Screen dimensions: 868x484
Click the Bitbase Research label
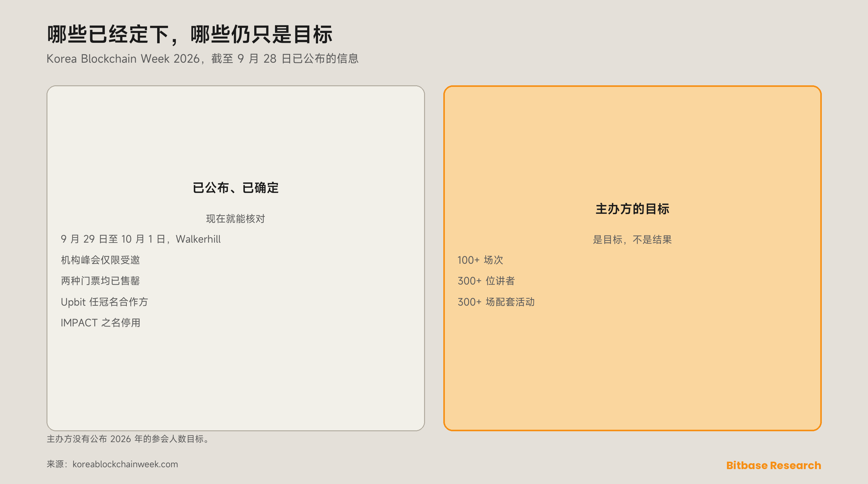[x=774, y=465]
